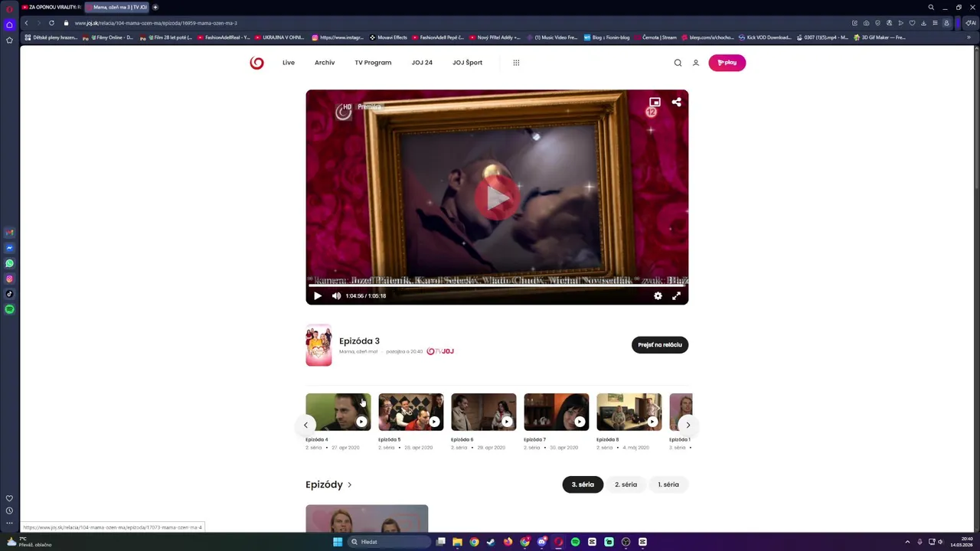
Task: Show previous episodes with left carousel arrow
Action: click(x=305, y=425)
